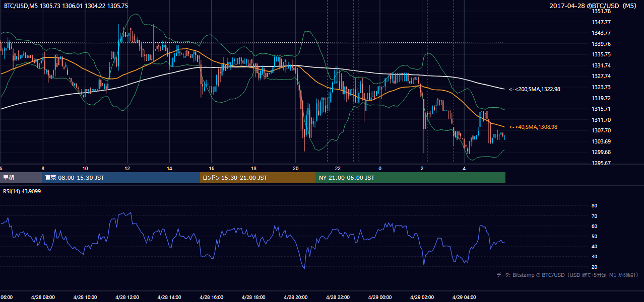Select the 東京 08:00-15:30 JST session bar

121,178
